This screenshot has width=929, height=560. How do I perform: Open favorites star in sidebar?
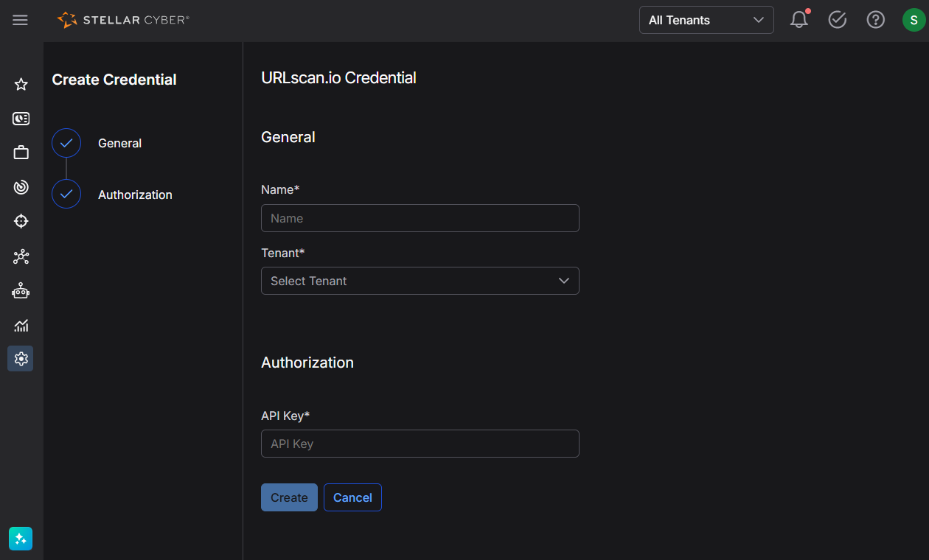(x=21, y=84)
